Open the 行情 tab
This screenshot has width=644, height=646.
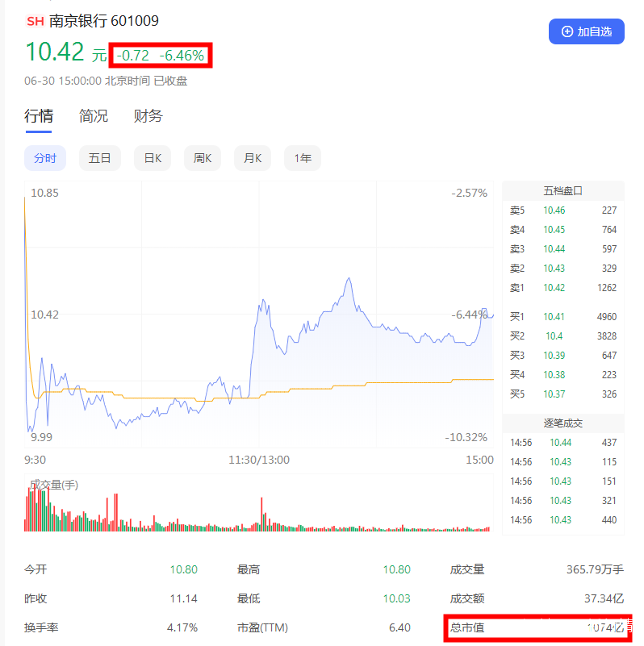(x=39, y=116)
